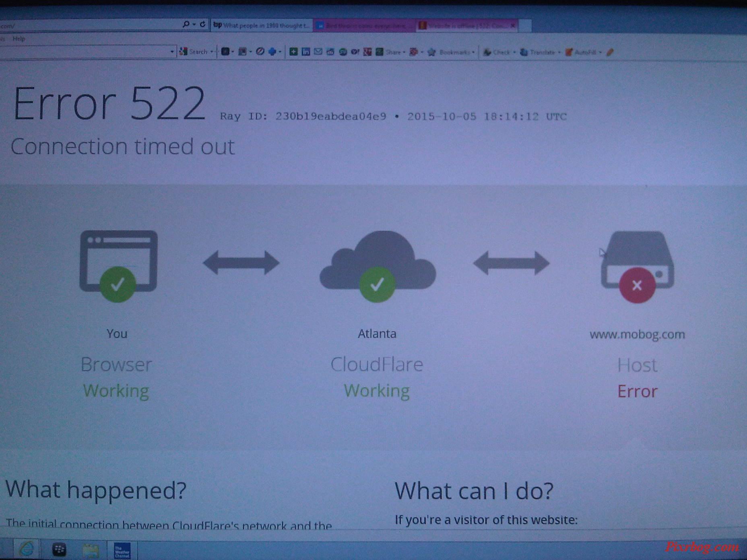Viewport: 747px width, 560px height.
Task: Click the red Google+ toolbar icon
Action: (x=367, y=52)
